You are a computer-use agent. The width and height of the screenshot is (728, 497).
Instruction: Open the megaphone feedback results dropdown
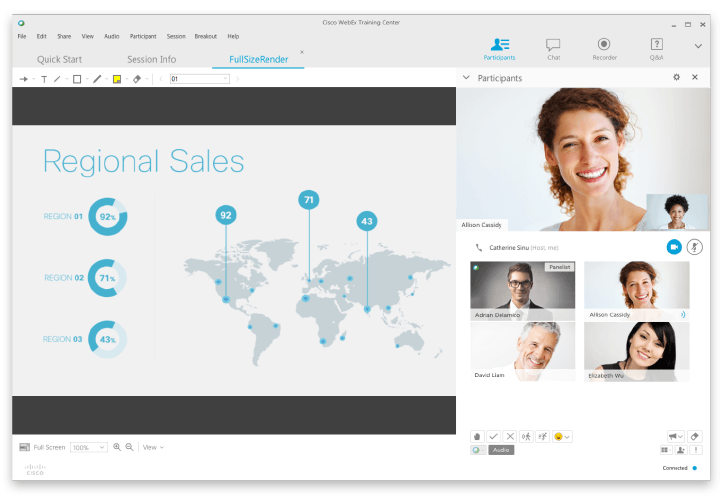[676, 437]
